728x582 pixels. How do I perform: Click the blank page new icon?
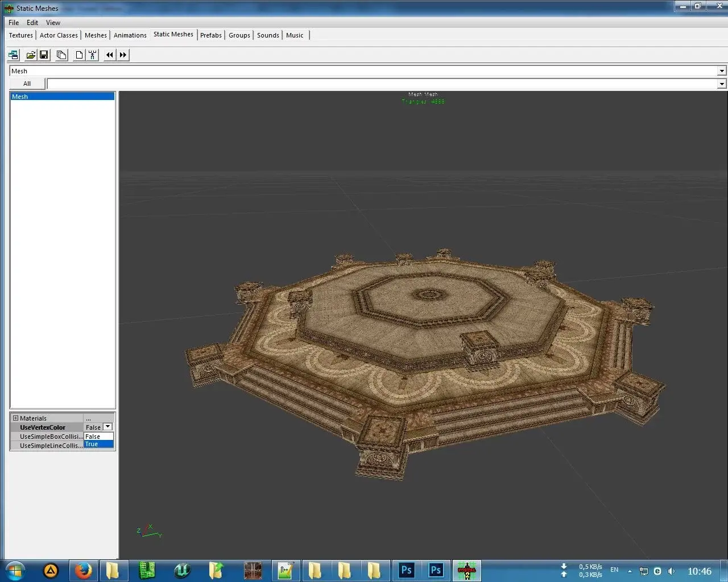[x=79, y=55]
